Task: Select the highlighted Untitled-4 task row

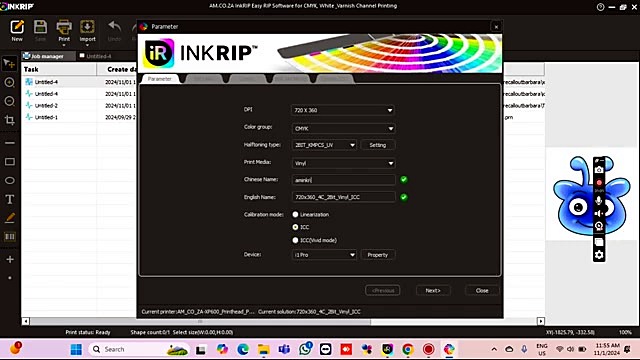Action: pyautogui.click(x=79, y=82)
